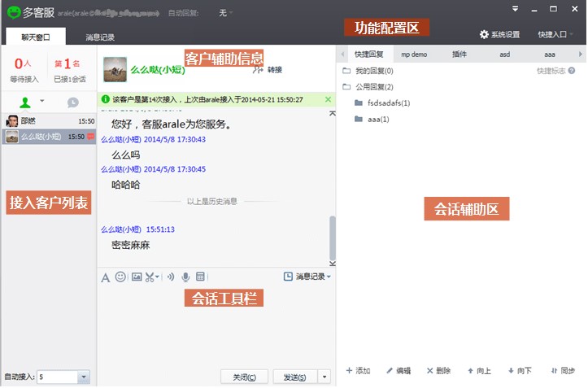Open the 快捷入口 dropdown menu

click(555, 35)
